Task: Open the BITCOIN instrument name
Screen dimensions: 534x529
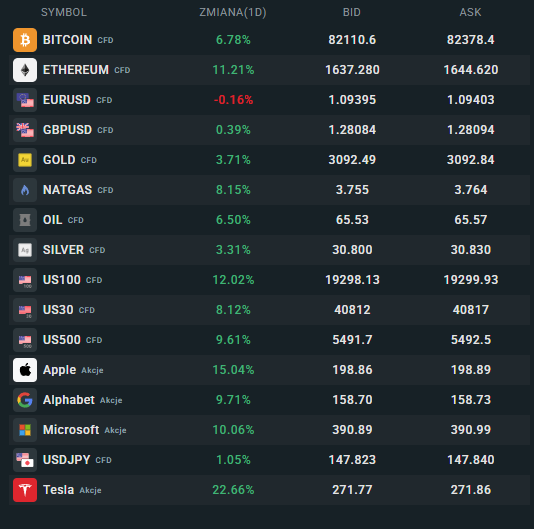Action: click(67, 40)
